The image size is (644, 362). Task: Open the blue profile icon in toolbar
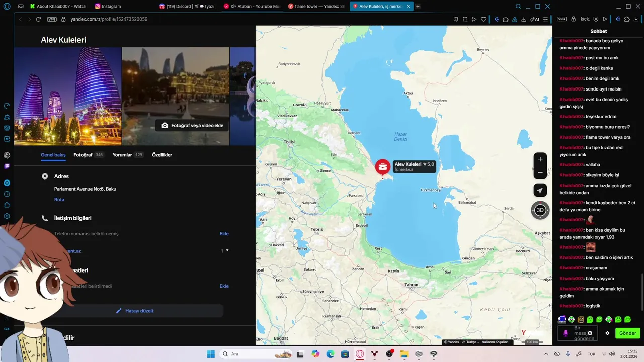[515, 19]
